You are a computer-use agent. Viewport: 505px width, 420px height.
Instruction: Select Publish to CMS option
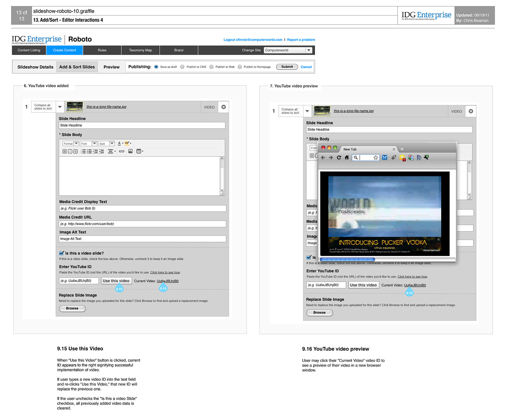182,67
